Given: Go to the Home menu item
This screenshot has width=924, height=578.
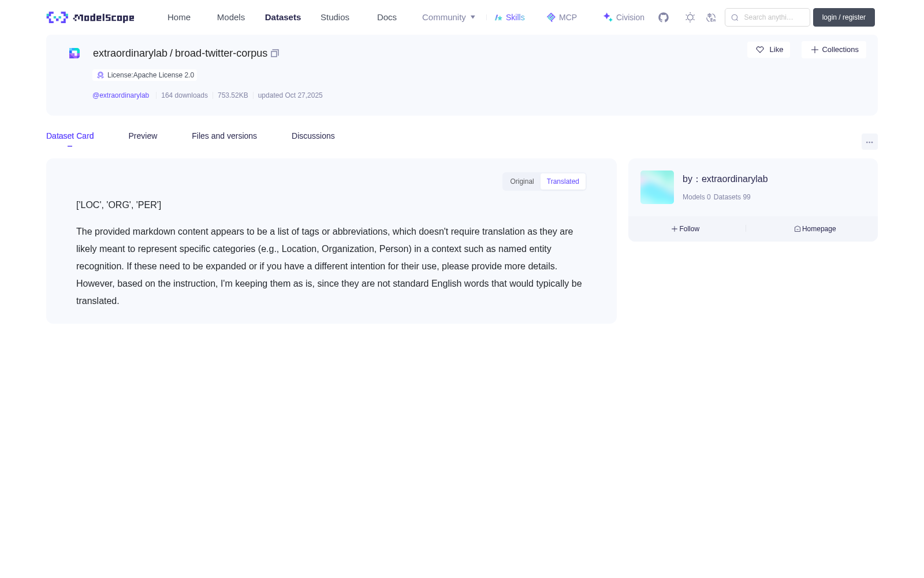Looking at the screenshot, I should [x=179, y=17].
